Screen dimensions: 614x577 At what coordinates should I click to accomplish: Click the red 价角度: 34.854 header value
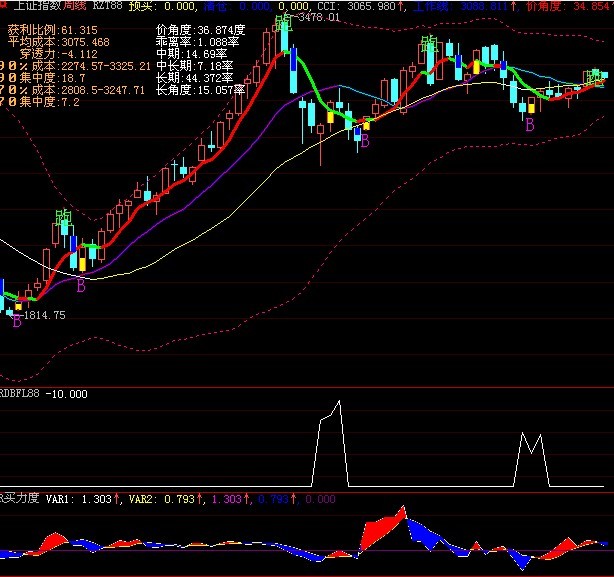(x=567, y=6)
